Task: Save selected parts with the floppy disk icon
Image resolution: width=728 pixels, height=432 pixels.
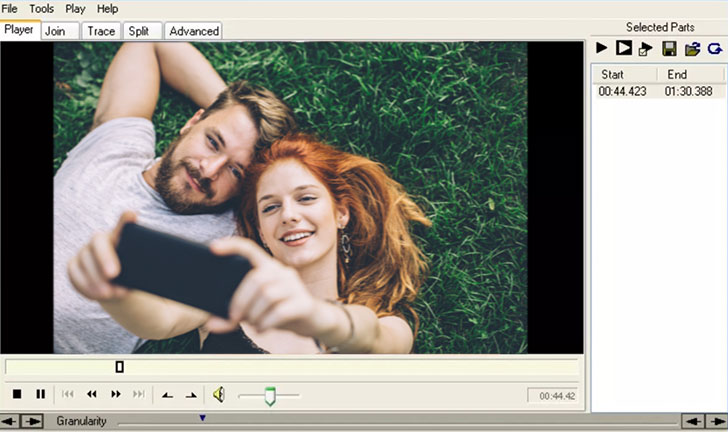Action: coord(669,48)
